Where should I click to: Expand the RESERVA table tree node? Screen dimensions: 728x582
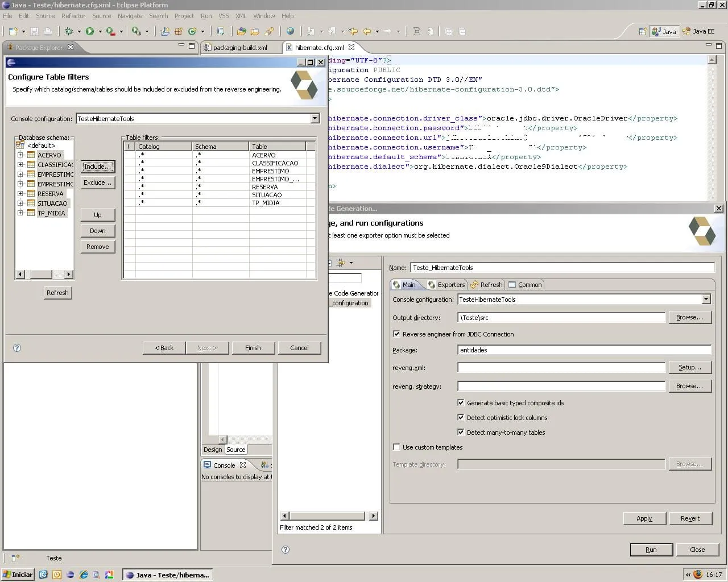click(x=20, y=194)
